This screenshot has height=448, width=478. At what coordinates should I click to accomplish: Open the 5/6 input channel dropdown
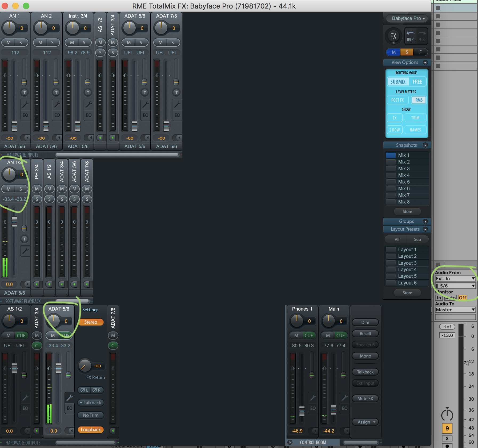tap(455, 286)
